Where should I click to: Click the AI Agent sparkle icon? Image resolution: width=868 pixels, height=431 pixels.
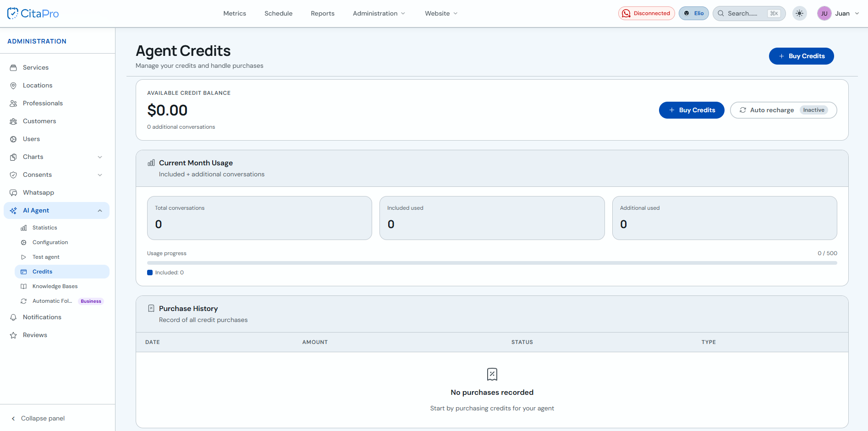(x=13, y=210)
